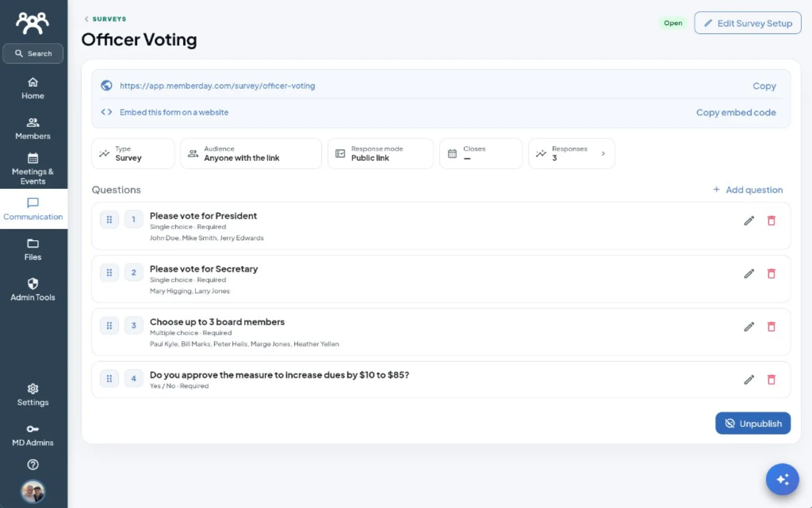
Task: Click 'John Doe, Mike Smith, Jerry Edwards' text
Action: point(207,238)
